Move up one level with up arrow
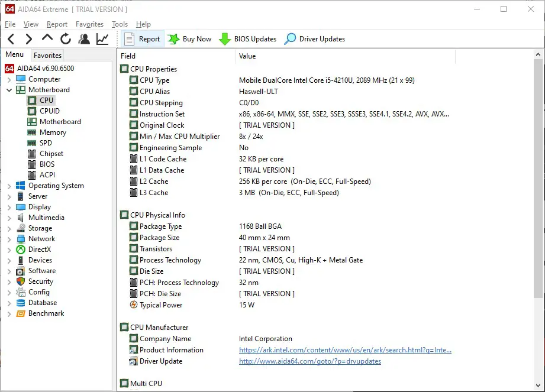Screen dimensions: 545x392 click(x=47, y=37)
